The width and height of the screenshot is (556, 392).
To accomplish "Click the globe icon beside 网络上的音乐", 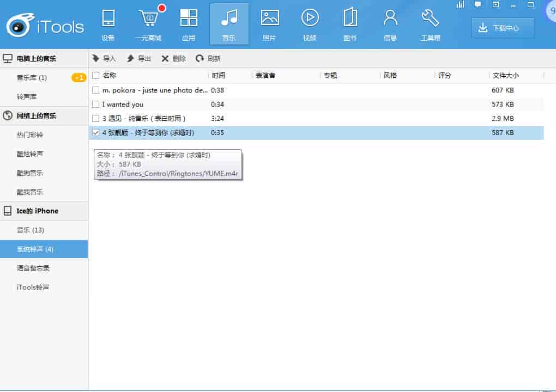I will tap(8, 115).
